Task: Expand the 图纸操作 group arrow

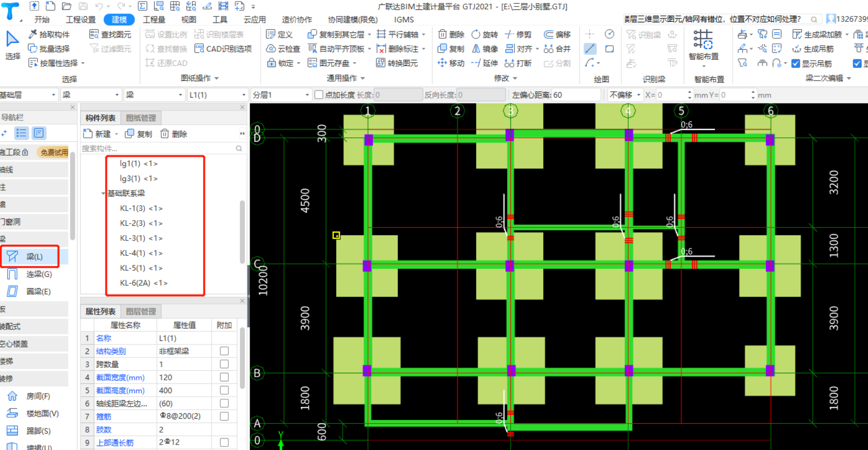Action: coord(216,78)
